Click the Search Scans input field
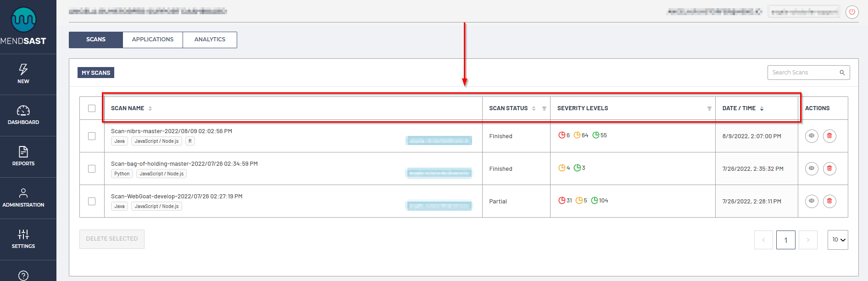This screenshot has width=868, height=281. (x=804, y=73)
